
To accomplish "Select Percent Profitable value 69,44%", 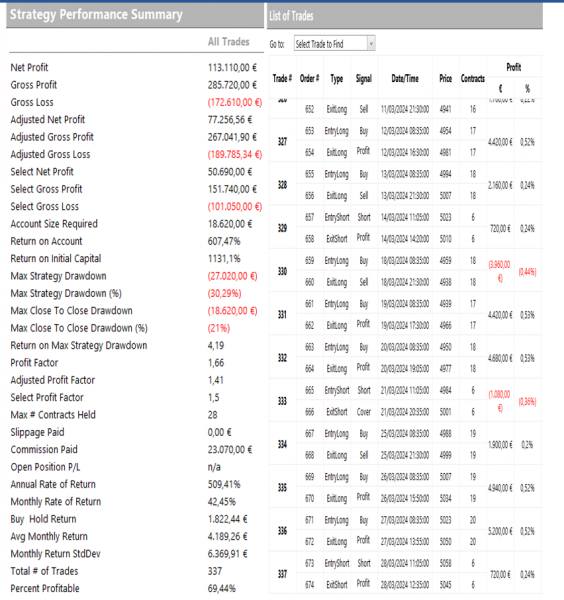I will (222, 589).
